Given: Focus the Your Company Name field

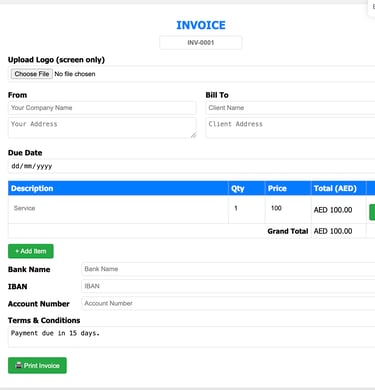Looking at the screenshot, I should coord(102,108).
